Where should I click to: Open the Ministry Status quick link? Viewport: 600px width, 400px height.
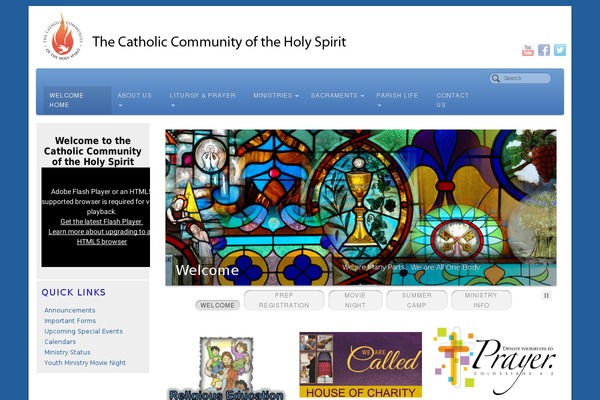[67, 352]
